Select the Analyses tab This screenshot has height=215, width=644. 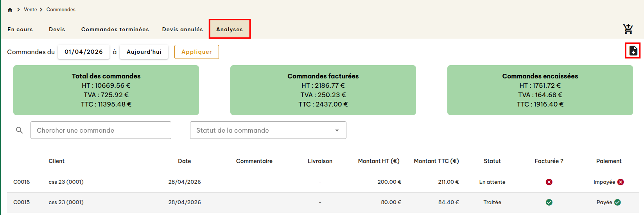[x=230, y=29]
